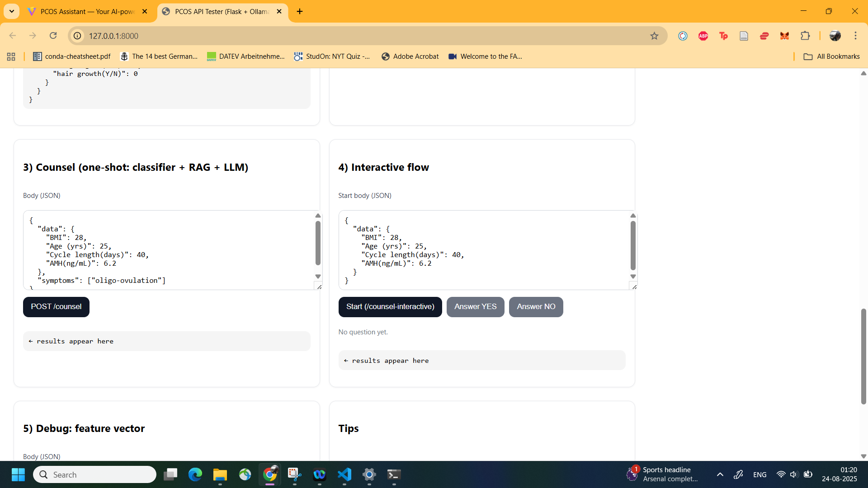Launch Visual Studio Code from taskbar

pyautogui.click(x=344, y=474)
